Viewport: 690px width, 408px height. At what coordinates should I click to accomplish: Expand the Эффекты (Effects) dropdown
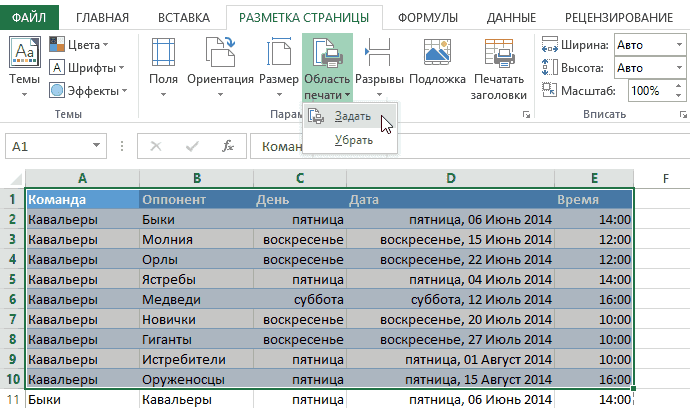coord(96,90)
